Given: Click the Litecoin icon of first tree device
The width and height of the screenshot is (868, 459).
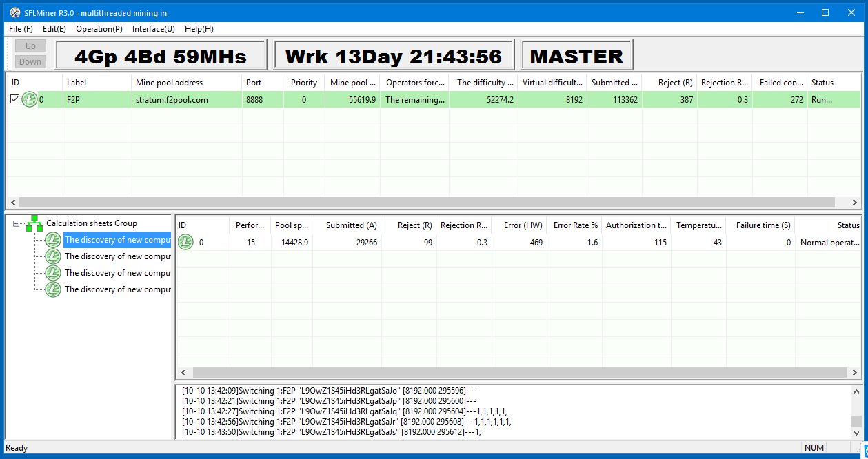Looking at the screenshot, I should coord(53,240).
